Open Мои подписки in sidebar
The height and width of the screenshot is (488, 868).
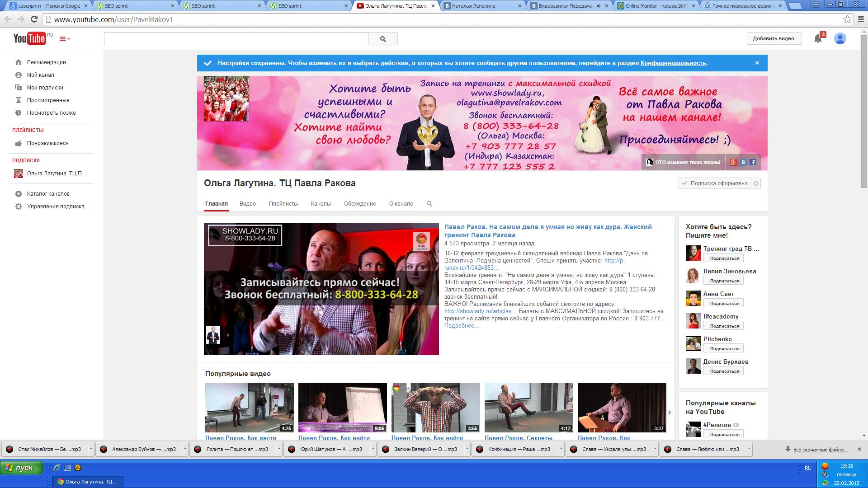point(45,88)
